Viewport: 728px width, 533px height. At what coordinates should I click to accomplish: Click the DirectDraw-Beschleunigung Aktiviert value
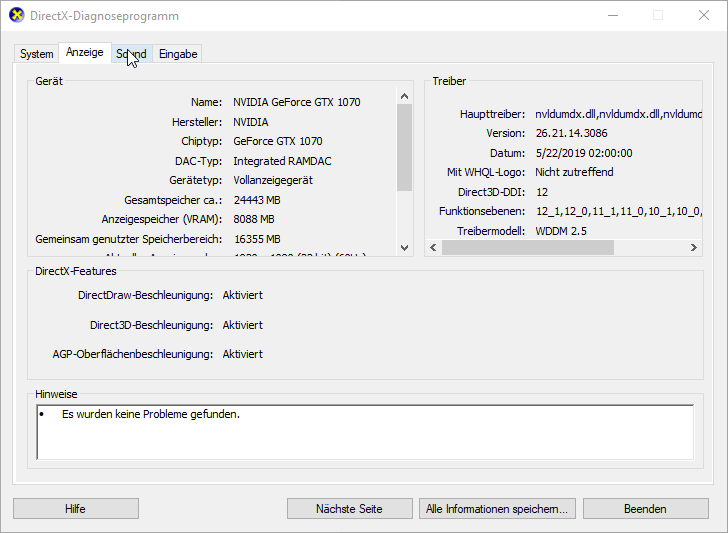(242, 295)
